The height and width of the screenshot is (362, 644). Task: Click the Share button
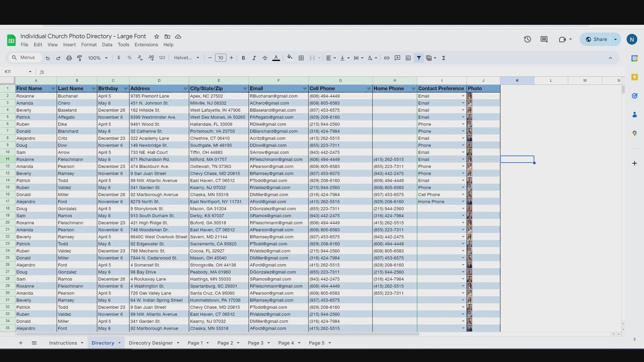tap(596, 40)
